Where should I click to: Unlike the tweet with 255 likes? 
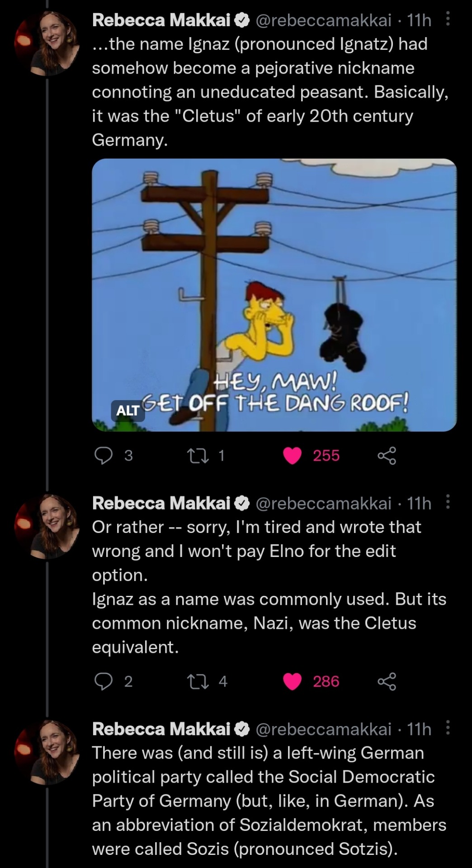coord(293,455)
